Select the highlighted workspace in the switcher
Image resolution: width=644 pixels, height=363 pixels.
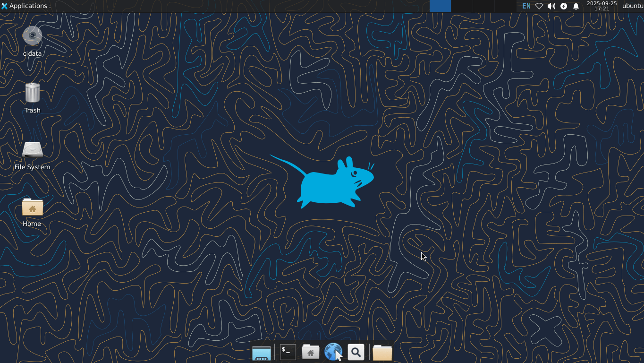(440, 6)
